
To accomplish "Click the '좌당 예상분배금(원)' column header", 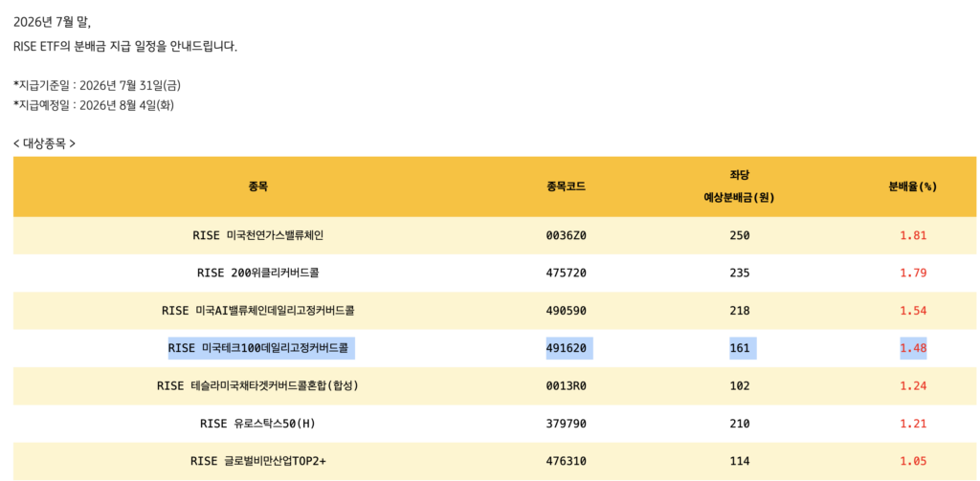I will (740, 186).
